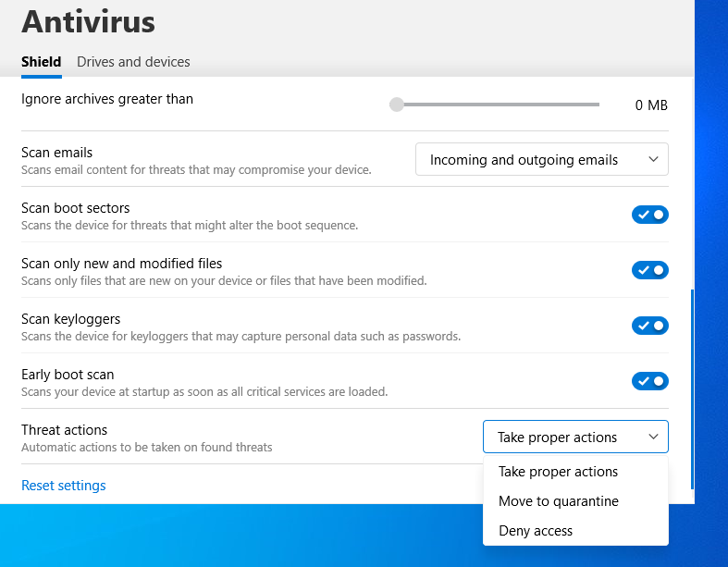Click the chevron arrow in Scan emails box

(x=653, y=159)
